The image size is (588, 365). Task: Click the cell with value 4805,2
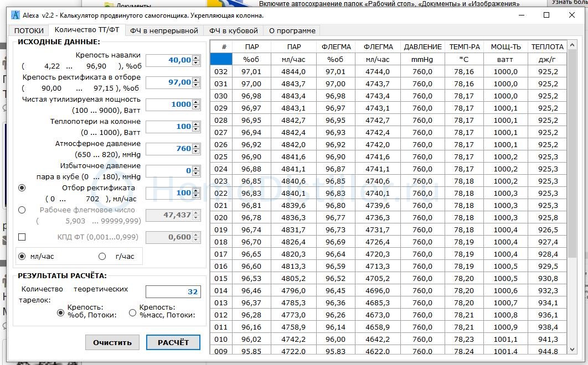[x=293, y=278]
